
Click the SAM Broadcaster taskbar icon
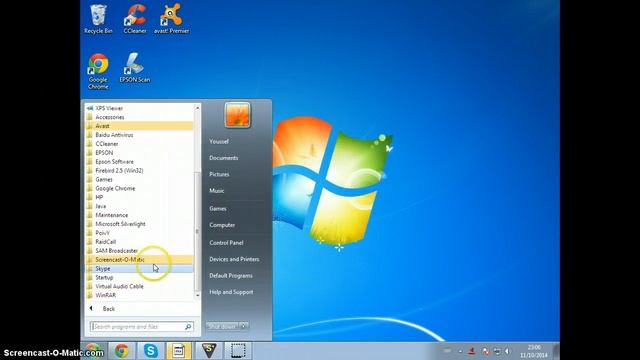point(209,351)
